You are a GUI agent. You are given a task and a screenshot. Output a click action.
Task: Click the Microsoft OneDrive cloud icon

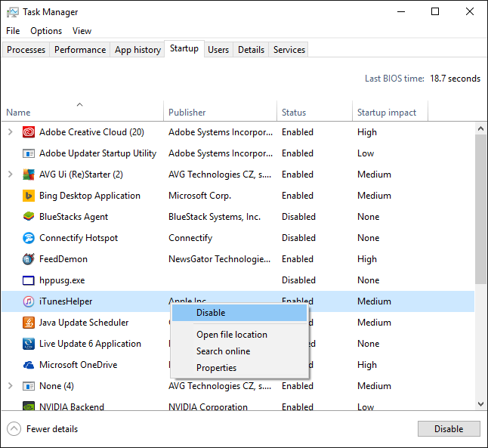tap(29, 365)
